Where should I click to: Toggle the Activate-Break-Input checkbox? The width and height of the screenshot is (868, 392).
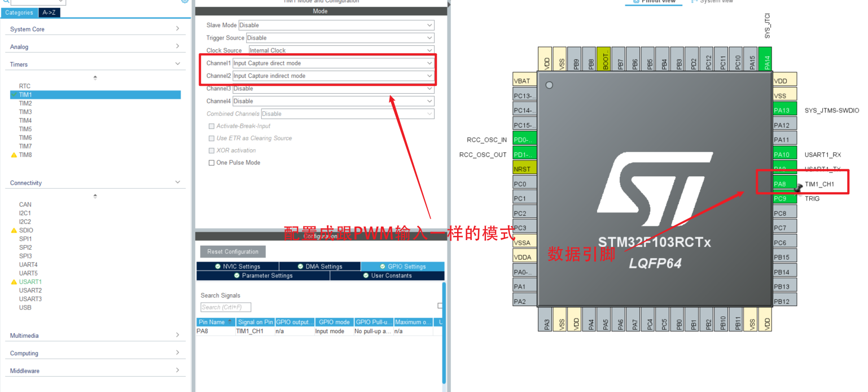tap(212, 126)
